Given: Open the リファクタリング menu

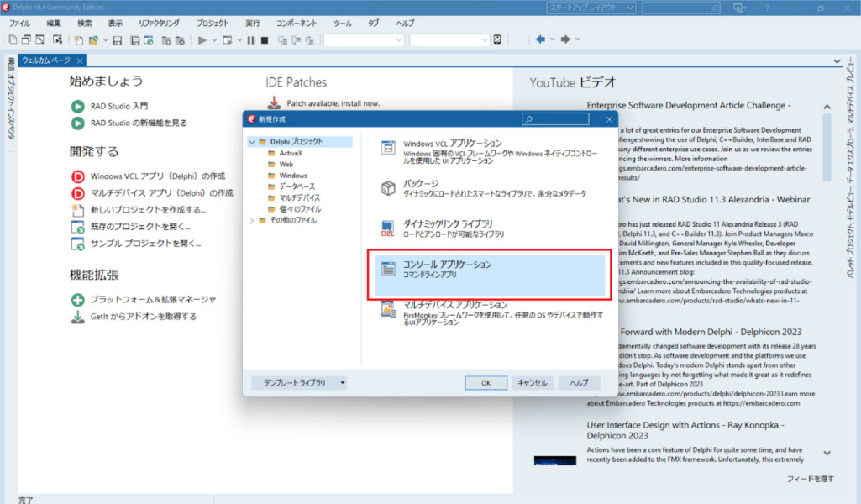Looking at the screenshot, I should click(x=160, y=23).
